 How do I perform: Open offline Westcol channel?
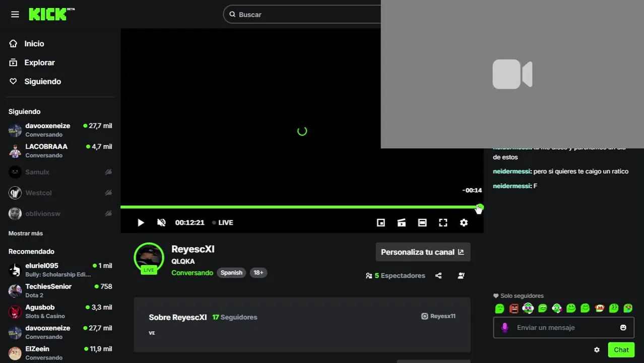(x=60, y=193)
